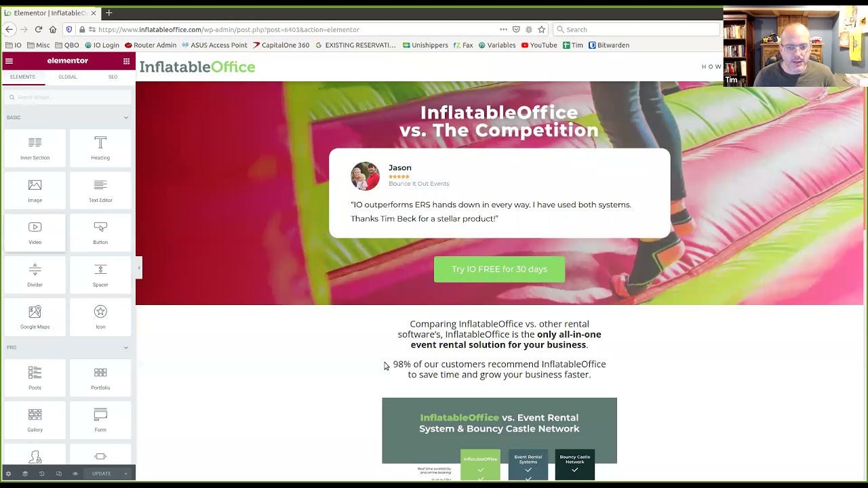
Task: Select the Google Maps widget
Action: click(35, 317)
